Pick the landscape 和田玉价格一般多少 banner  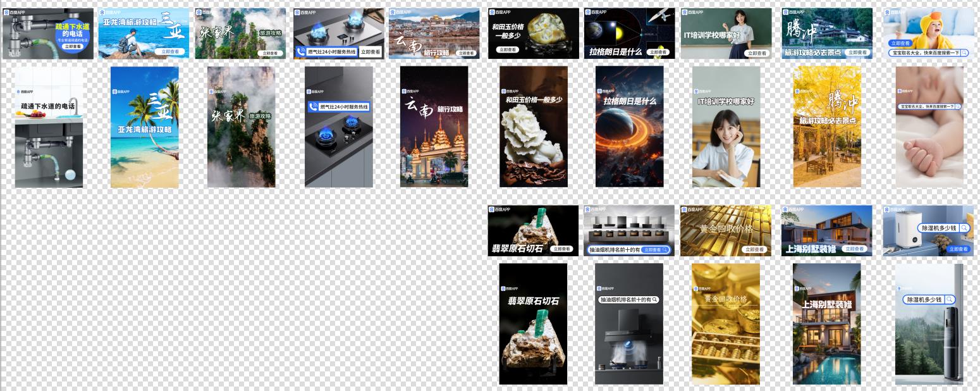534,34
